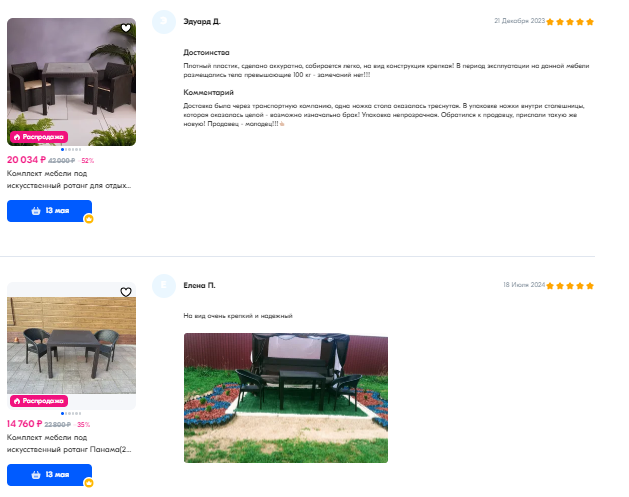Click the Распродажа badge on the Panama set
The image size is (629, 497).
pyautogui.click(x=39, y=401)
